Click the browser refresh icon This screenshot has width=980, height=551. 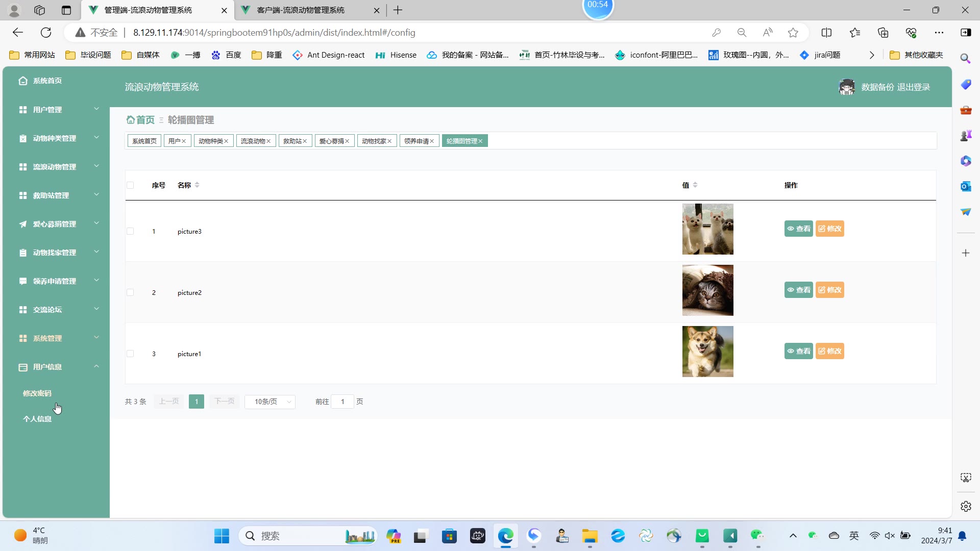click(x=46, y=33)
